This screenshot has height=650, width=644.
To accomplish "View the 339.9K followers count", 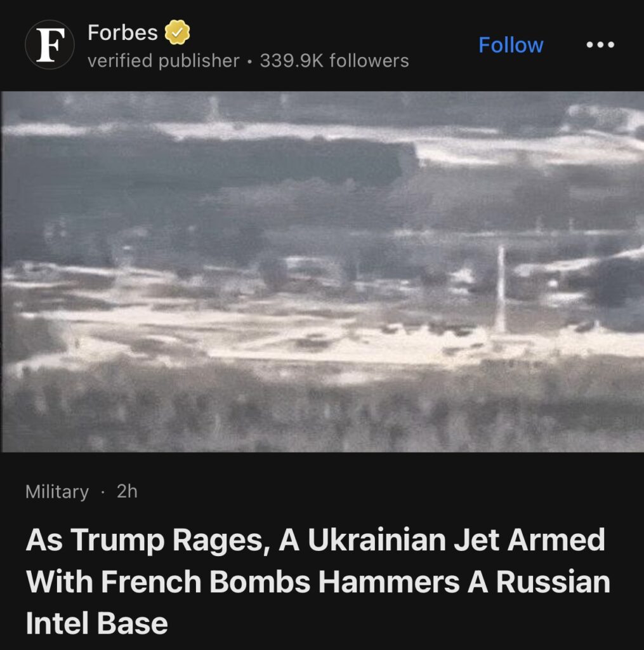I will 334,61.
